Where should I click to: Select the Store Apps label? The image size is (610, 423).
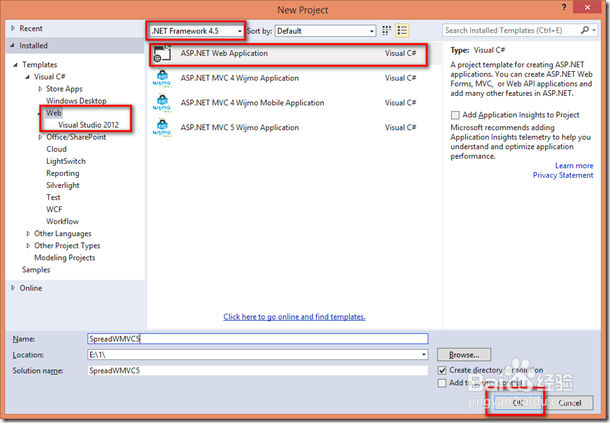tap(64, 89)
